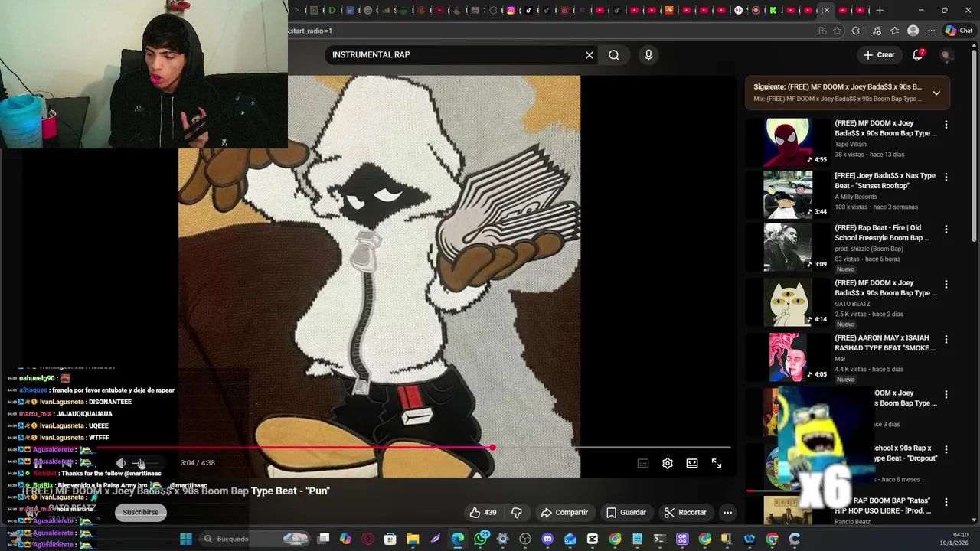
Task: Open the Sunset Rooftop 3:44 thumbnail
Action: 788,194
